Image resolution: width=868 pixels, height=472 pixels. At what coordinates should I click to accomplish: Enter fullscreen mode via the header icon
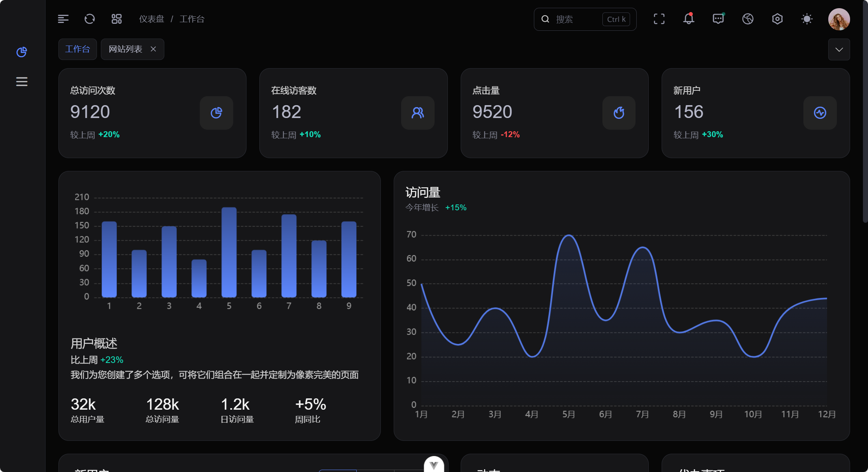click(659, 19)
